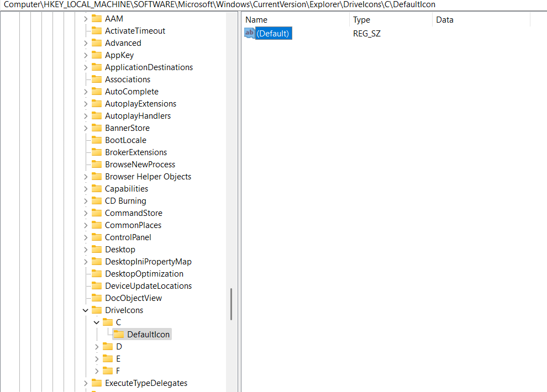Click the DefaultIcon folder icon

119,335
